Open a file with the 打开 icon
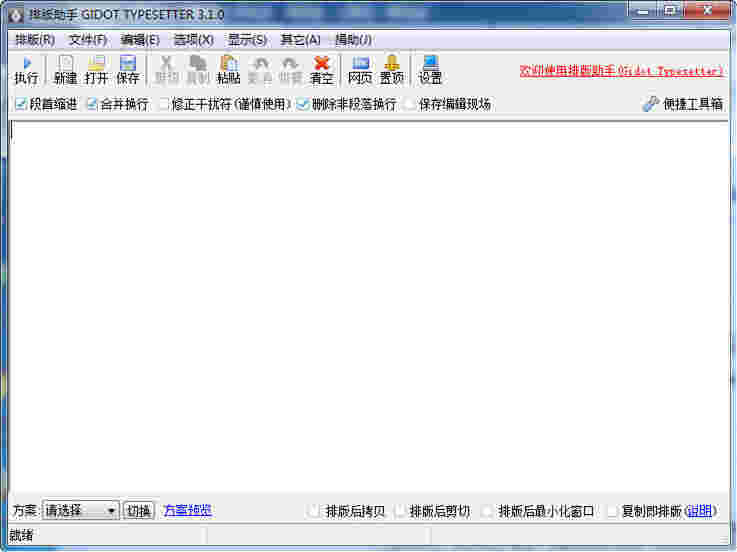 click(x=96, y=70)
